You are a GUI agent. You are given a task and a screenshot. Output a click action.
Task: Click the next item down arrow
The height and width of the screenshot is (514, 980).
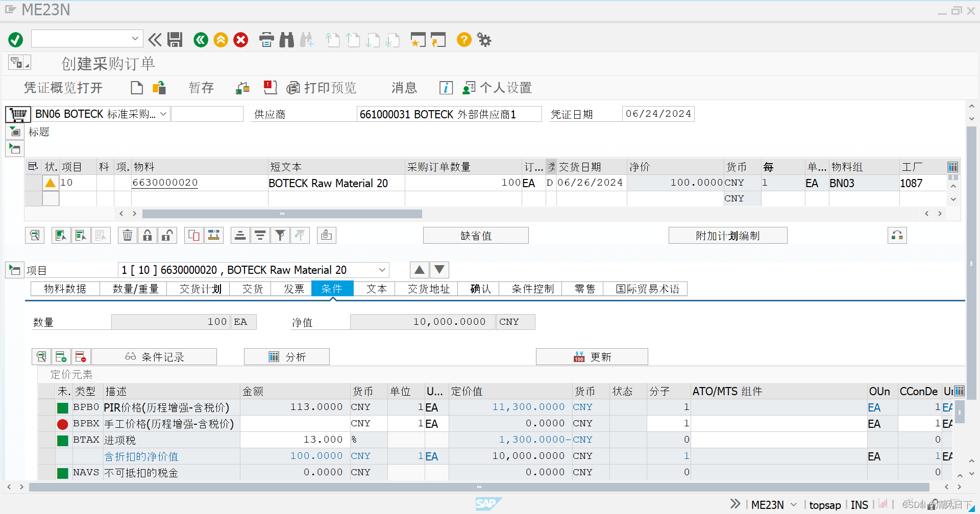439,270
